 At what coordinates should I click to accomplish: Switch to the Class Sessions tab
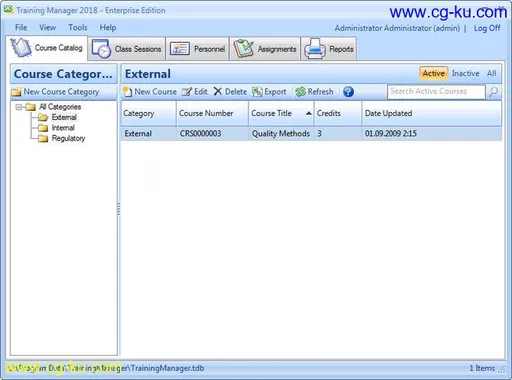coord(127,49)
